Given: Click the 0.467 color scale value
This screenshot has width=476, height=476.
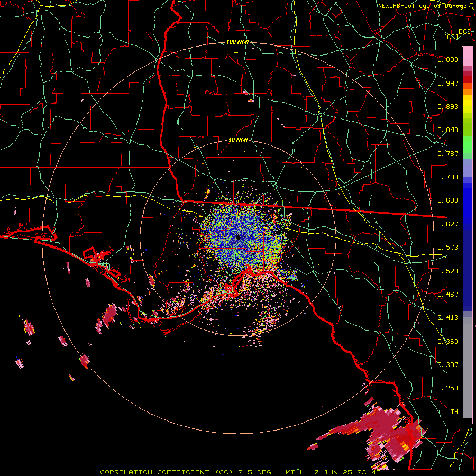Looking at the screenshot, I should 448,295.
